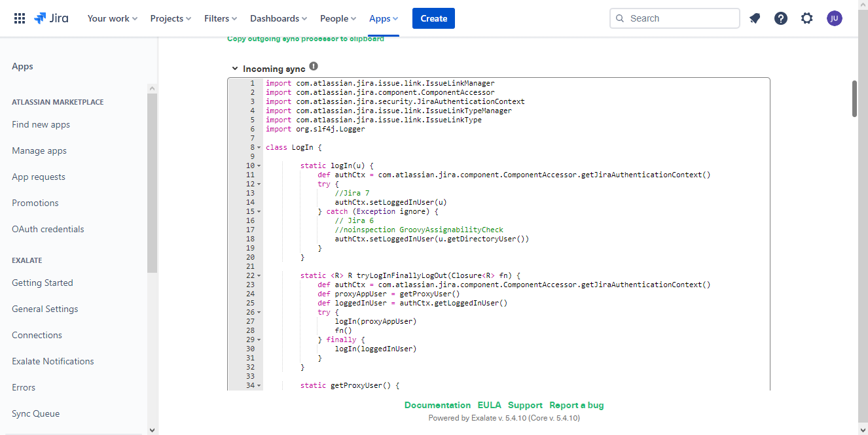Viewport: 868px width, 435px height.
Task: Open the app switcher grid icon
Action: pos(20,18)
